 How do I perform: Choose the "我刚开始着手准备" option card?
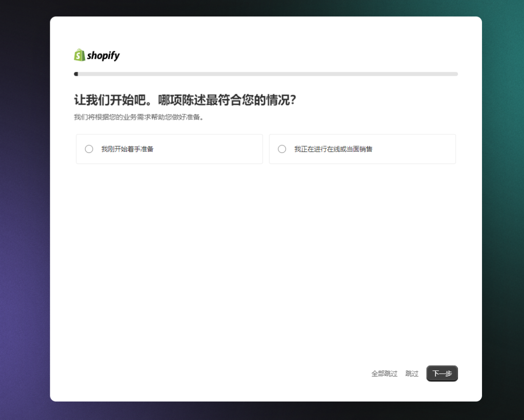(x=169, y=149)
